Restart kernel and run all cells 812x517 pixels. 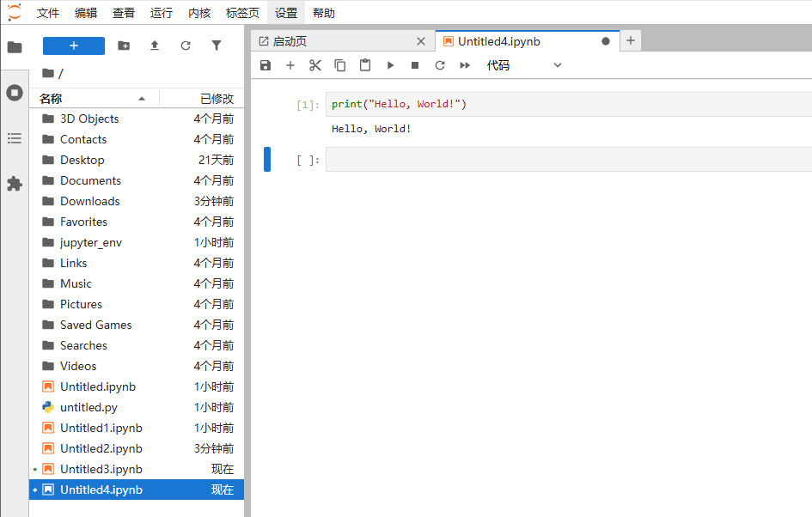465,65
